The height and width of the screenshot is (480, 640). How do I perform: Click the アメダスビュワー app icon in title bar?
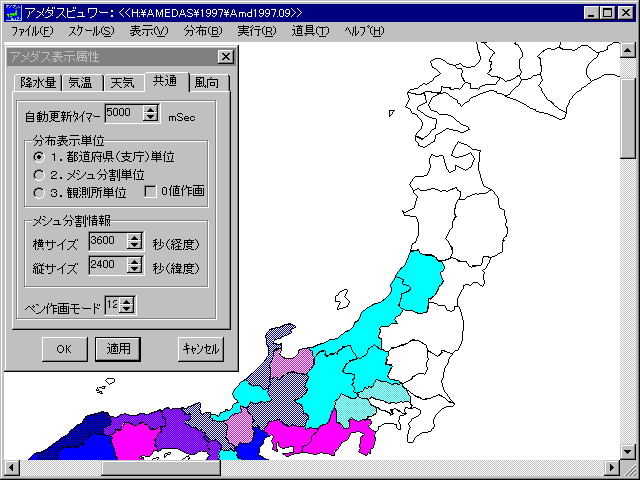pyautogui.click(x=13, y=12)
